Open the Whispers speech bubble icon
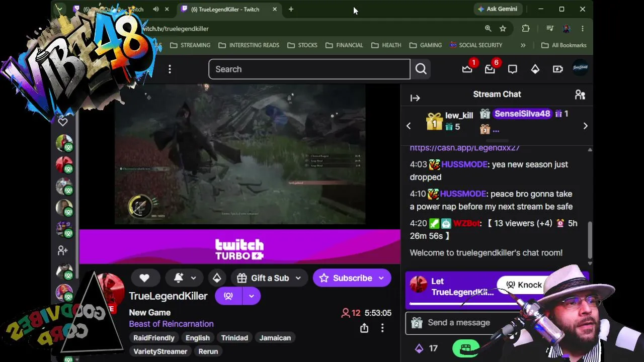The height and width of the screenshot is (362, 644). (512, 69)
